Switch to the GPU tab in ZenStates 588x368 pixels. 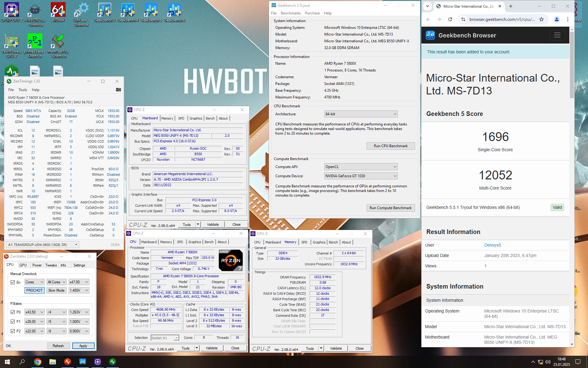pos(23,265)
